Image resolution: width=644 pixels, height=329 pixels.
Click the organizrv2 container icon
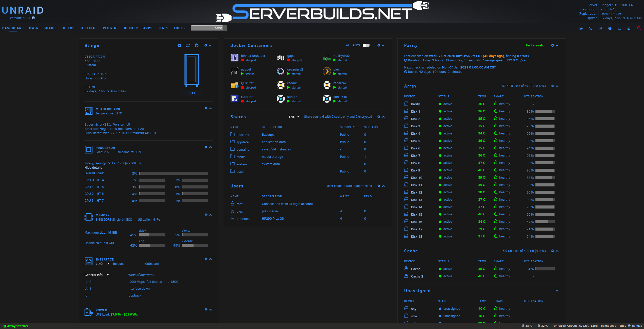point(281,71)
